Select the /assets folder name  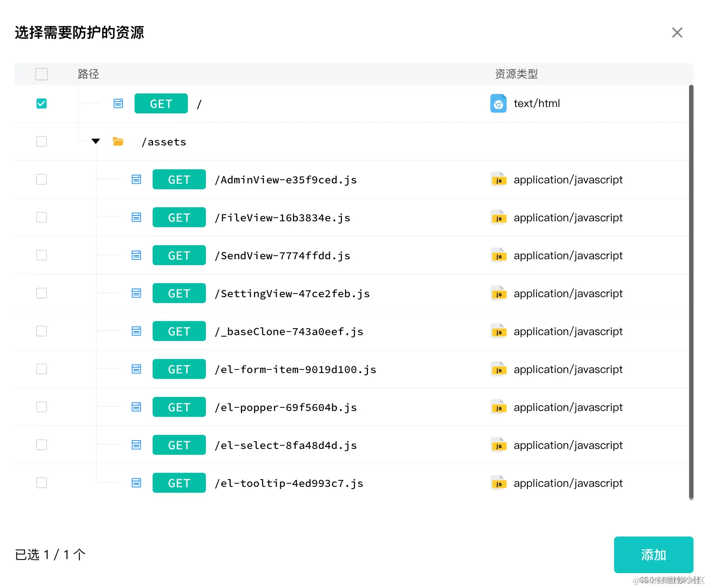(164, 142)
